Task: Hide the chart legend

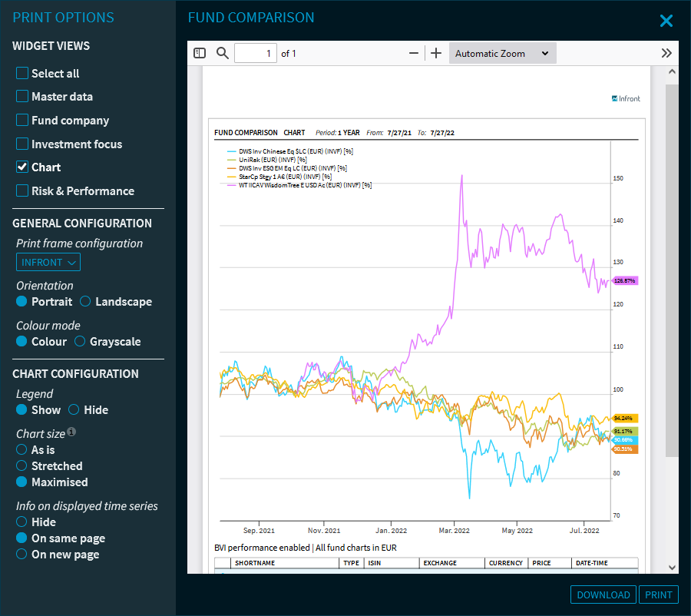Action: point(74,410)
